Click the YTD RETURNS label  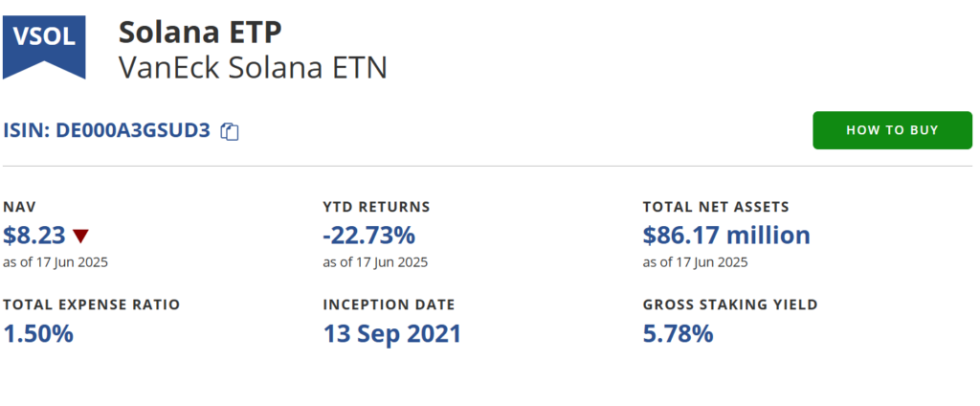376,207
